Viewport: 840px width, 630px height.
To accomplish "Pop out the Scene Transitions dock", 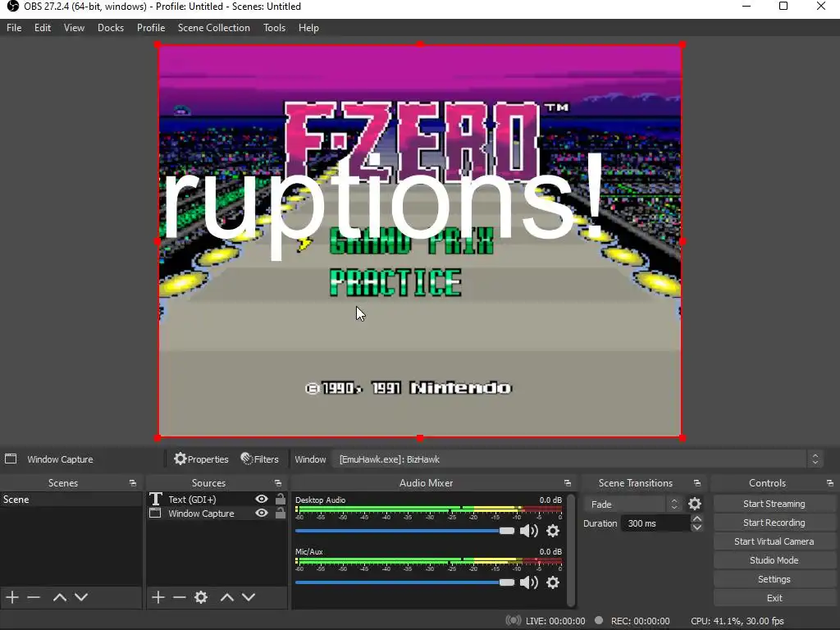I will point(697,483).
